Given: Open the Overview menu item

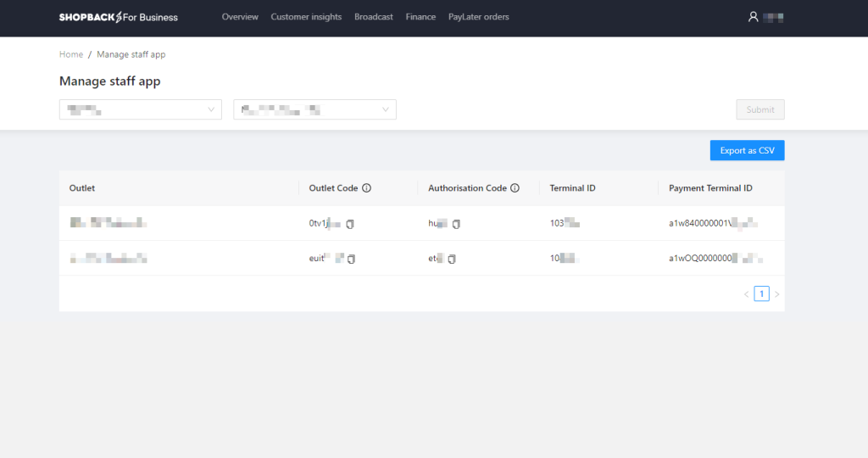Looking at the screenshot, I should tap(240, 17).
